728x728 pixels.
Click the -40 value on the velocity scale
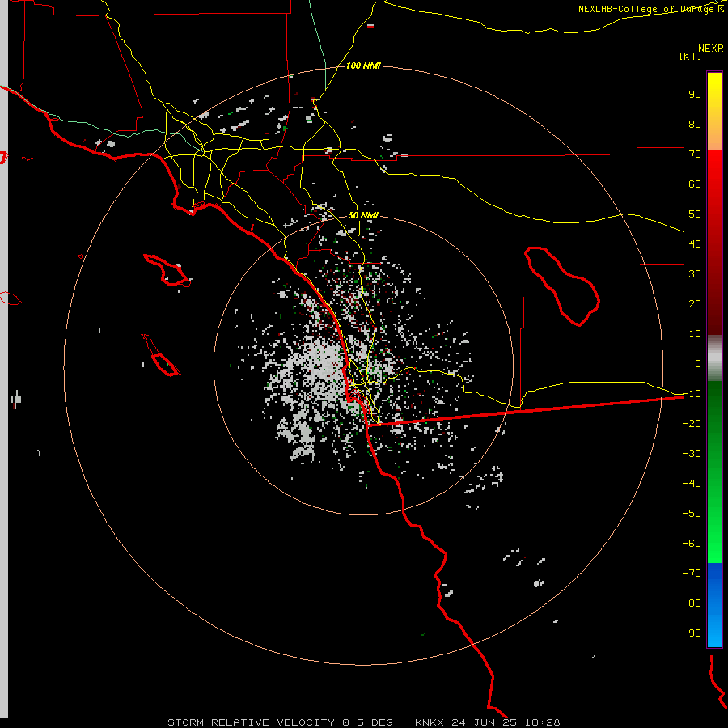click(x=692, y=484)
